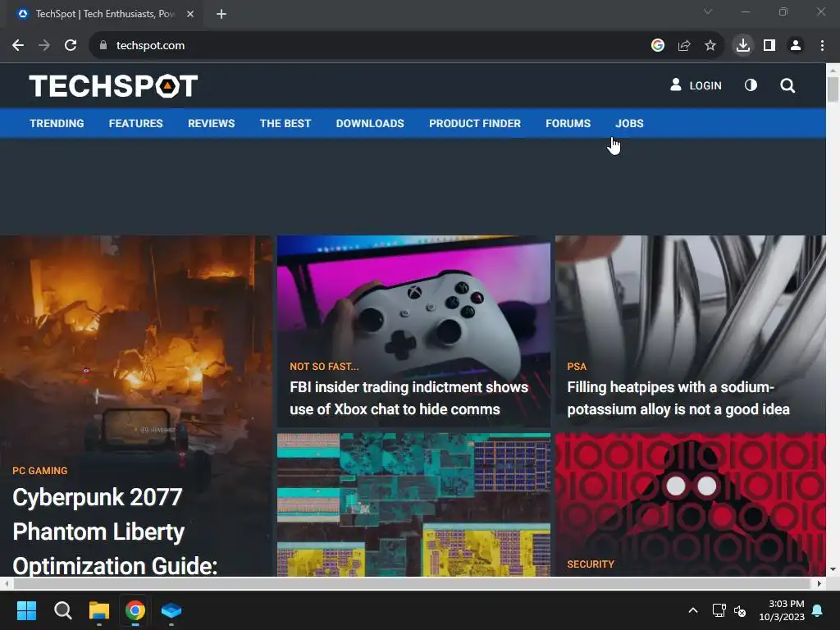Open a new tab with plus button

221,14
